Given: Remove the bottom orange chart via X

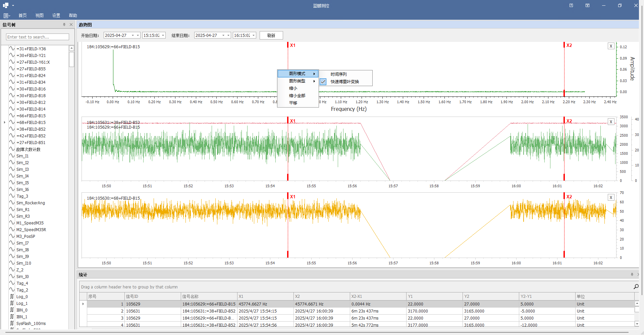Looking at the screenshot, I should coord(611,198).
